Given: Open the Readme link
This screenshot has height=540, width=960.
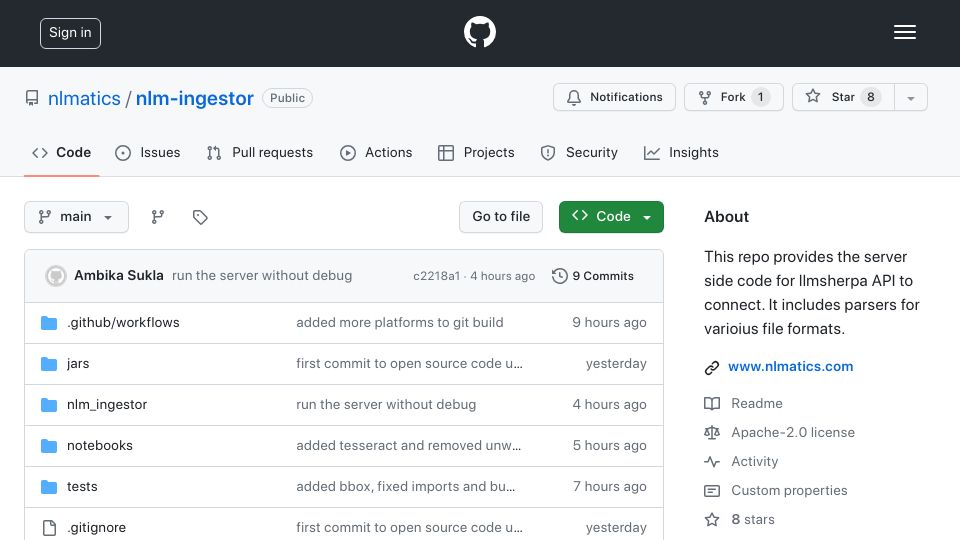Looking at the screenshot, I should (757, 403).
